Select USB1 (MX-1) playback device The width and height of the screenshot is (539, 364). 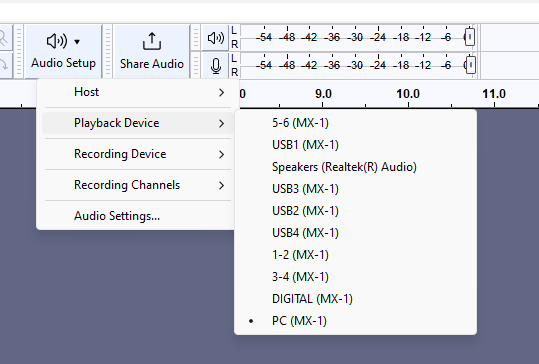pyautogui.click(x=355, y=145)
